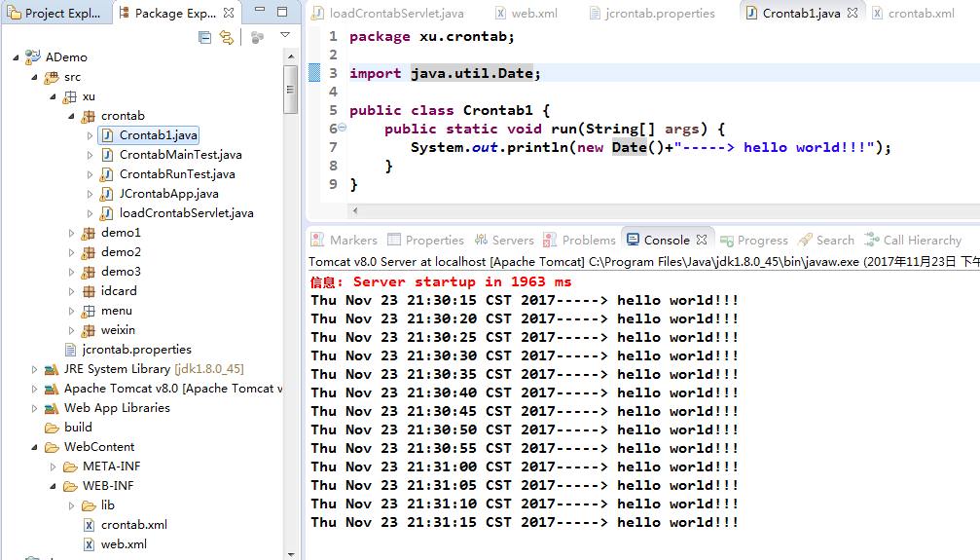Collapse the ADemo project node
This screenshot has width=980, height=560.
(17, 57)
